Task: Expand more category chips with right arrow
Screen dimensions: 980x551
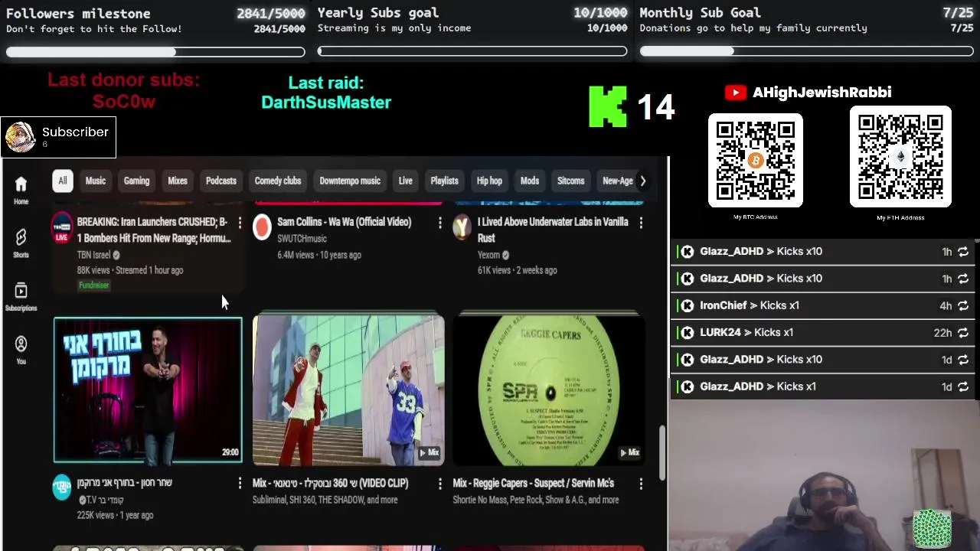Action: point(642,181)
